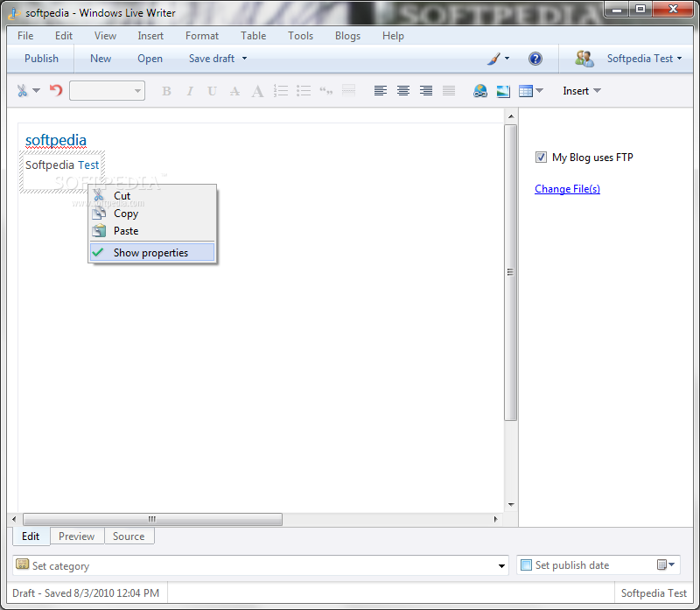This screenshot has width=700, height=610.
Task: Select Cut from context menu
Action: pyautogui.click(x=152, y=195)
